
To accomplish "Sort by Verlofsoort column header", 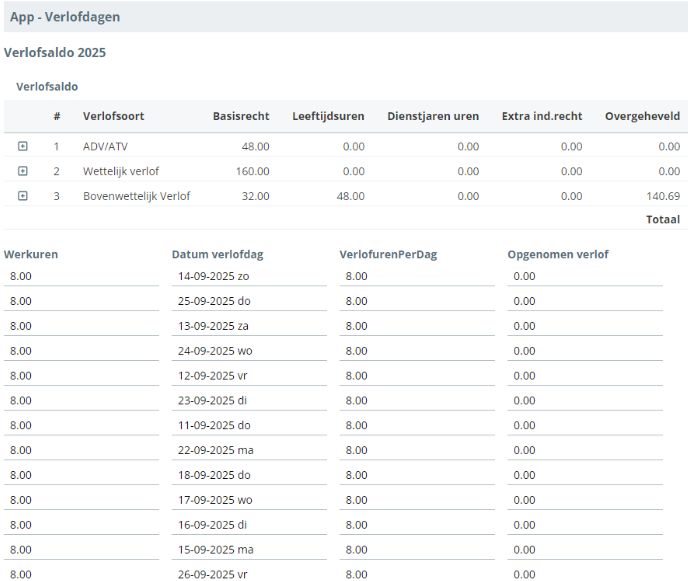I will [x=113, y=116].
